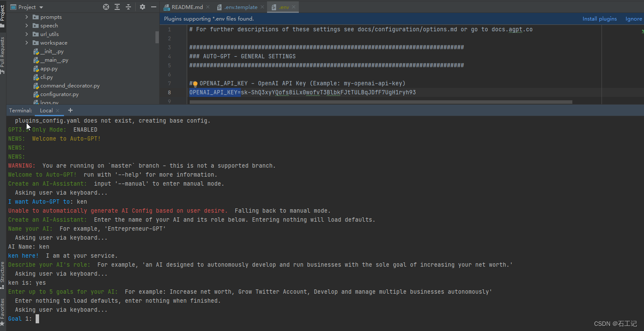The width and height of the screenshot is (644, 331).
Task: Open Project panel settings gear
Action: [x=143, y=7]
